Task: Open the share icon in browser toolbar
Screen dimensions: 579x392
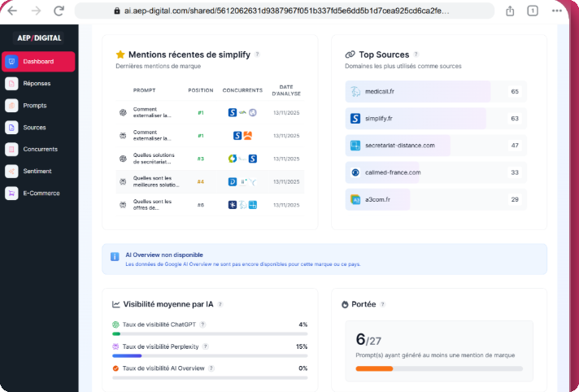Action: coord(510,11)
